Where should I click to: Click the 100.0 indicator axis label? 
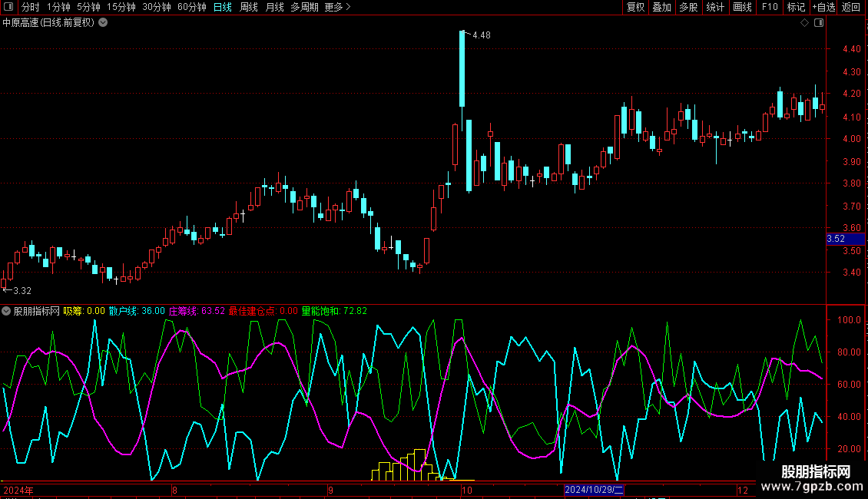849,320
